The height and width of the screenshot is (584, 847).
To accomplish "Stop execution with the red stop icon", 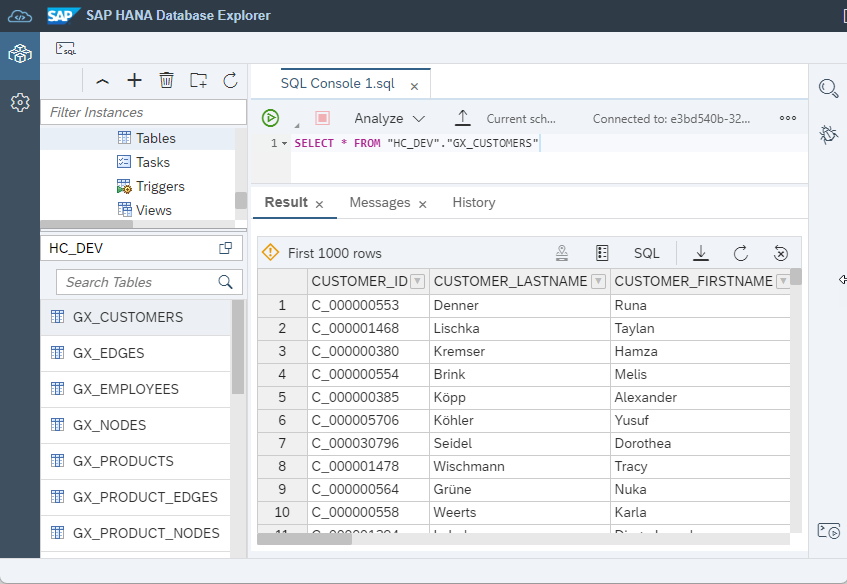I will pyautogui.click(x=322, y=118).
